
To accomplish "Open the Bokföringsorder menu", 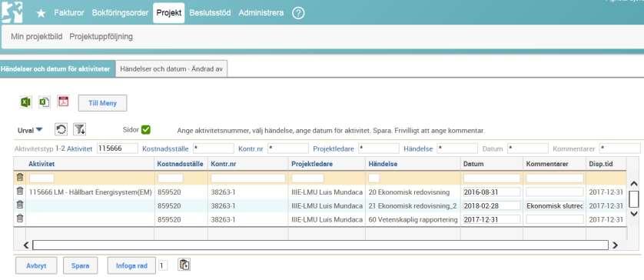I will pos(120,13).
